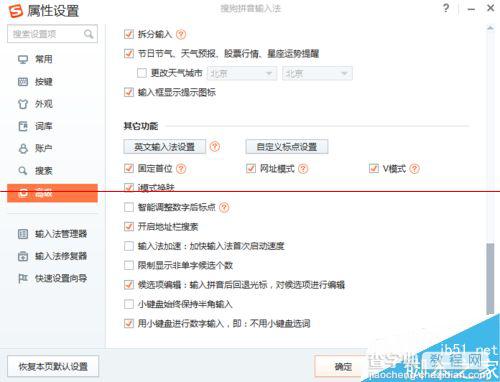Open the help question mark in title bar

446,8
